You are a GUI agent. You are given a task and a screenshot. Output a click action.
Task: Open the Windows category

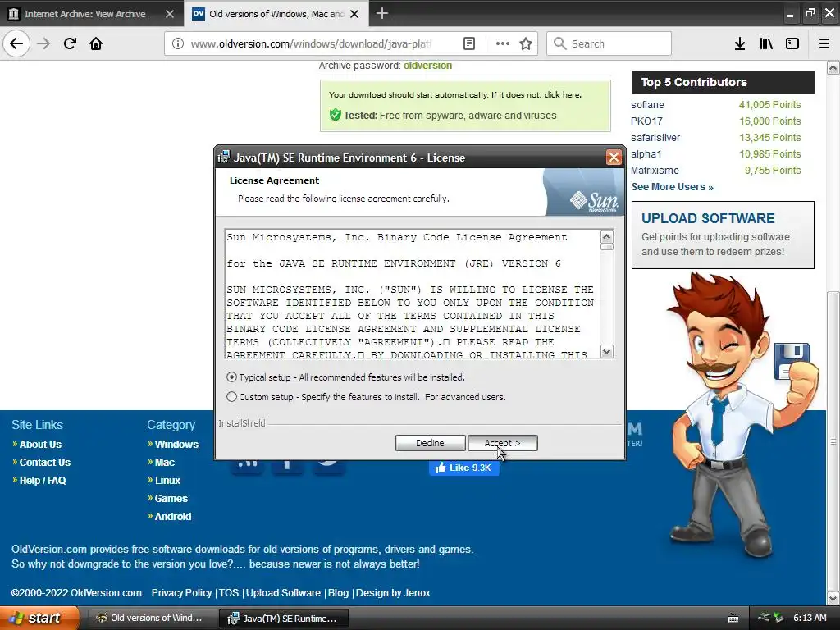pyautogui.click(x=176, y=444)
